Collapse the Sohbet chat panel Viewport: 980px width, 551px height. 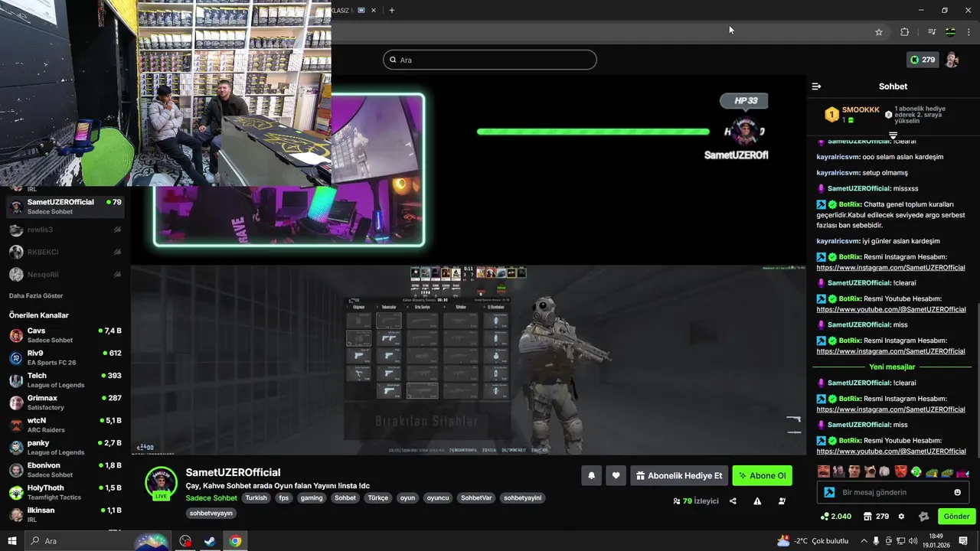816,86
